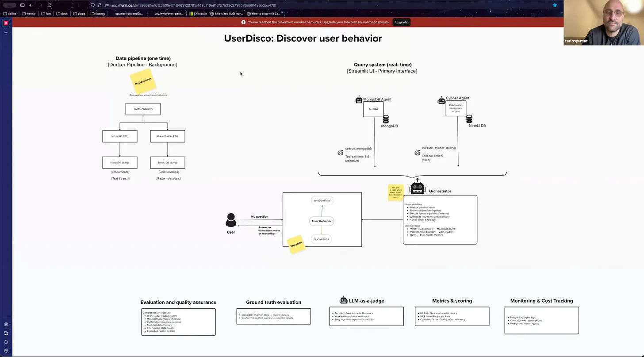Click the gear icon near search_mongodb label

click(340, 152)
